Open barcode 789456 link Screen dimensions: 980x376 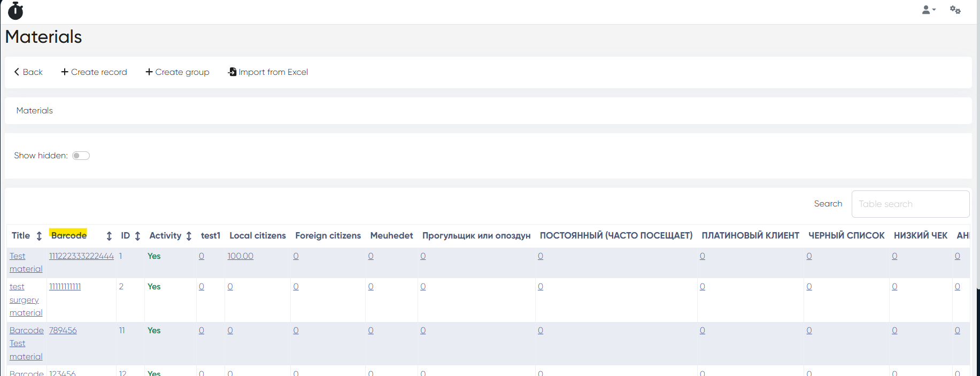63,331
